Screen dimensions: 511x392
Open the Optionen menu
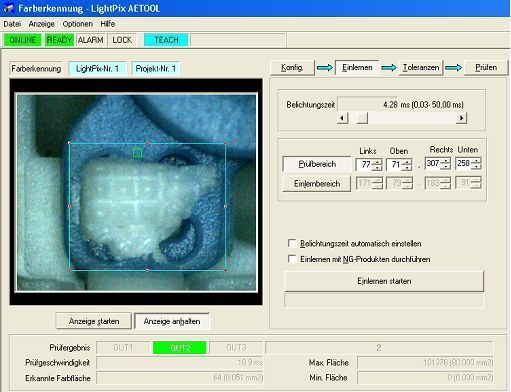[78, 24]
